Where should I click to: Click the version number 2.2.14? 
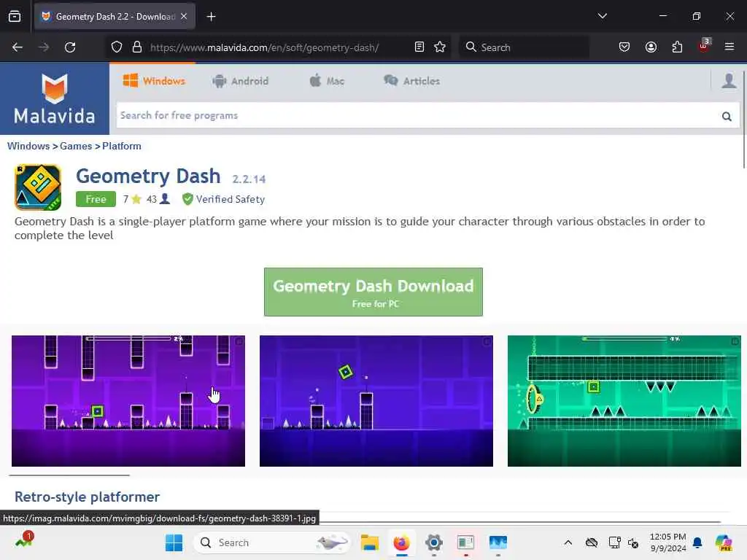[x=249, y=179]
